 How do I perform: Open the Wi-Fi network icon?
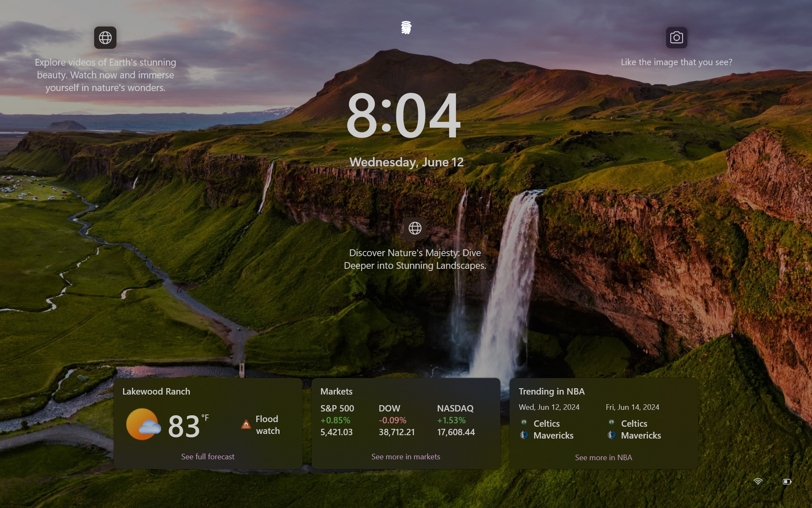pyautogui.click(x=758, y=481)
